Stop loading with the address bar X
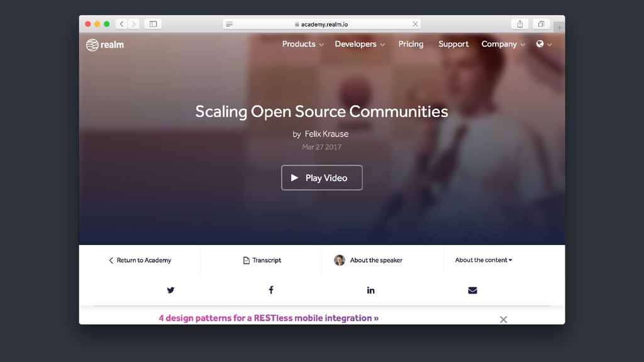This screenshot has width=644, height=362. pos(415,25)
